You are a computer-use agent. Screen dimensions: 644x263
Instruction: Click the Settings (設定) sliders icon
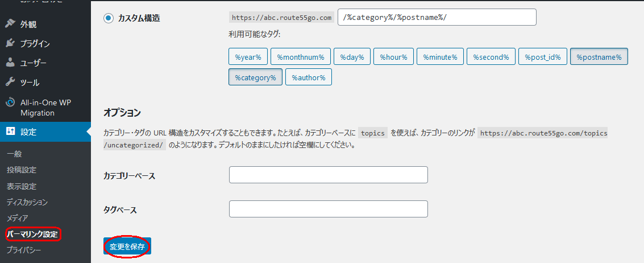tap(10, 132)
